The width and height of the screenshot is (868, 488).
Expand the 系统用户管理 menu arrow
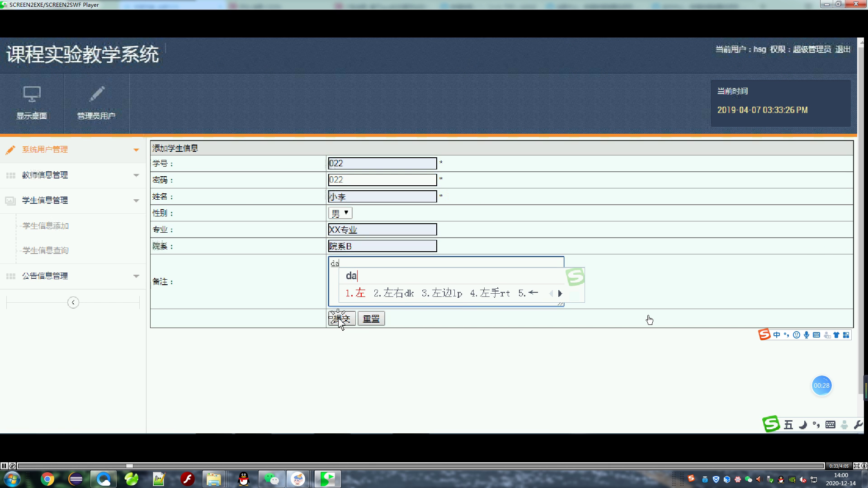coord(136,150)
